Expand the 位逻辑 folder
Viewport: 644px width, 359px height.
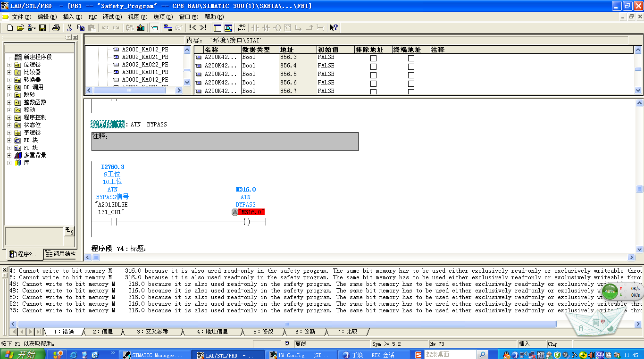9,65
